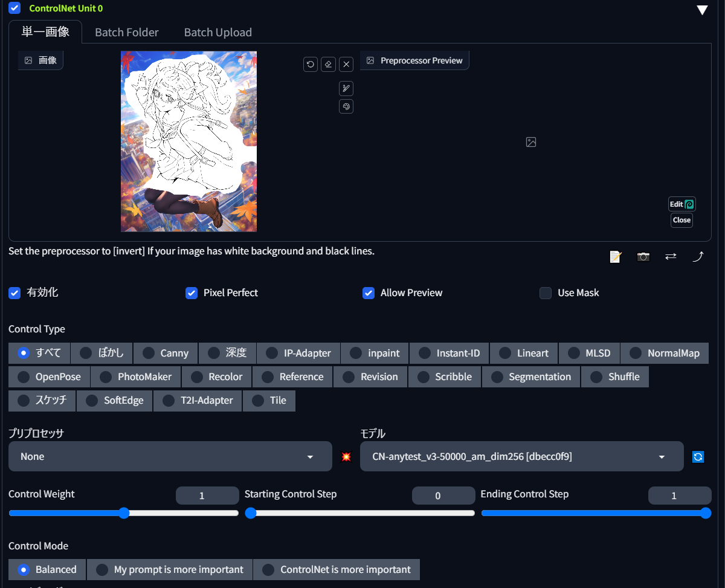Select the 深度 control type
The image size is (725, 588).
pos(227,353)
